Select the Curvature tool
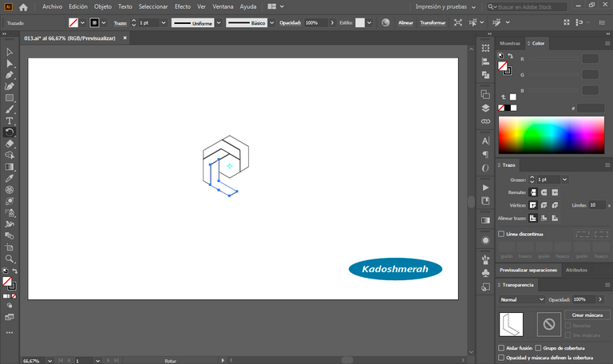The image size is (613, 364). (x=10, y=86)
